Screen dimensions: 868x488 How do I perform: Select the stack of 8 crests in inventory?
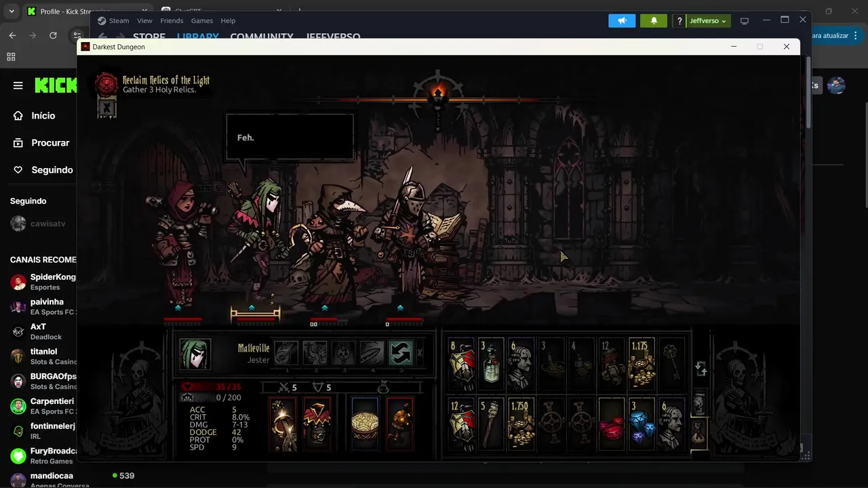(x=462, y=365)
